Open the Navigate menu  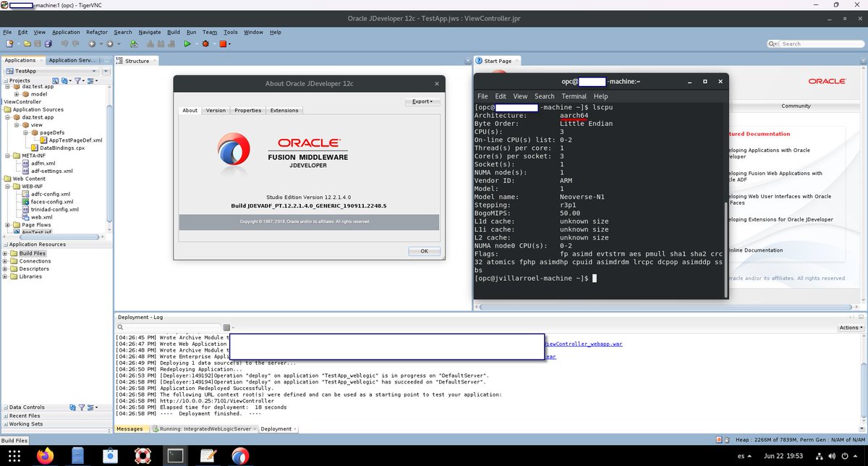click(150, 32)
